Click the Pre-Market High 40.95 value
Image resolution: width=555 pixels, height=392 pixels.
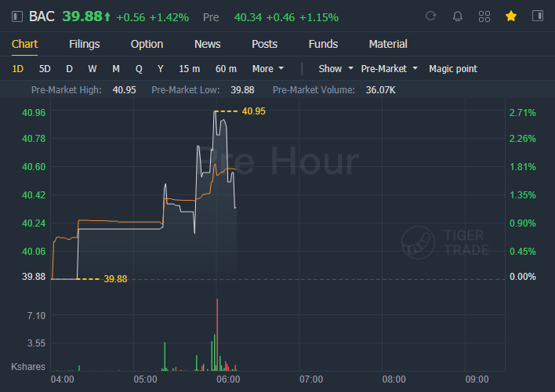click(x=124, y=90)
